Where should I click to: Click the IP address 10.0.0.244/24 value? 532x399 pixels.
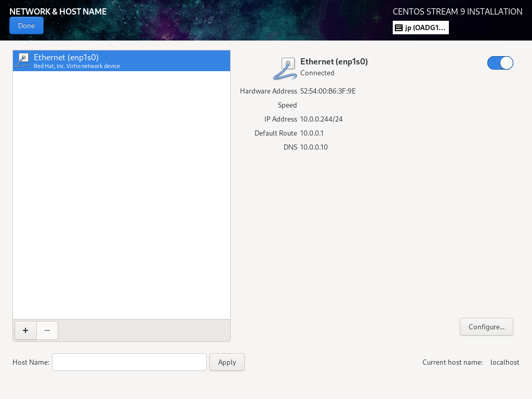tap(321, 119)
